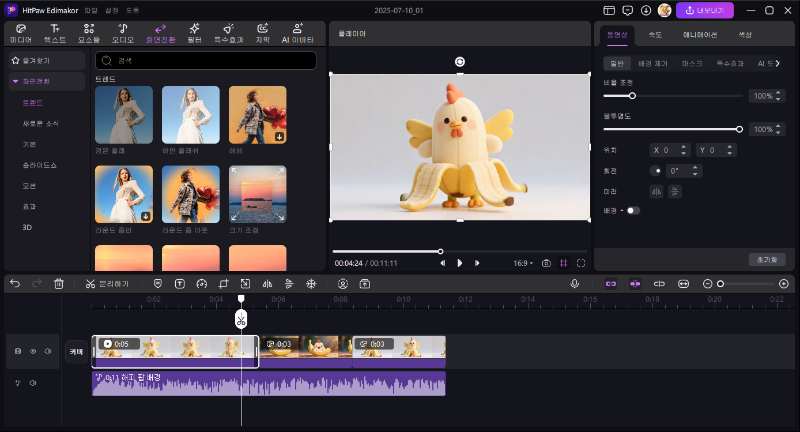Screen dimensions: 800x432
Task: Click the undo arrow in timeline toolbar
Action: (x=15, y=284)
